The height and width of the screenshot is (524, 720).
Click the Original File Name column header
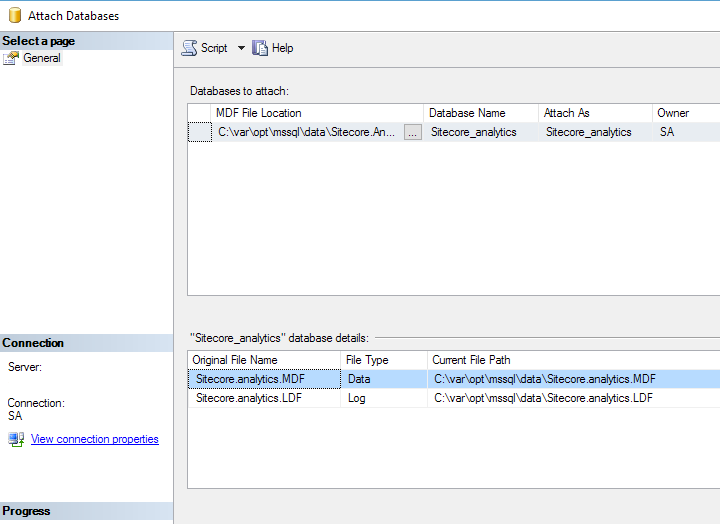tap(264, 360)
